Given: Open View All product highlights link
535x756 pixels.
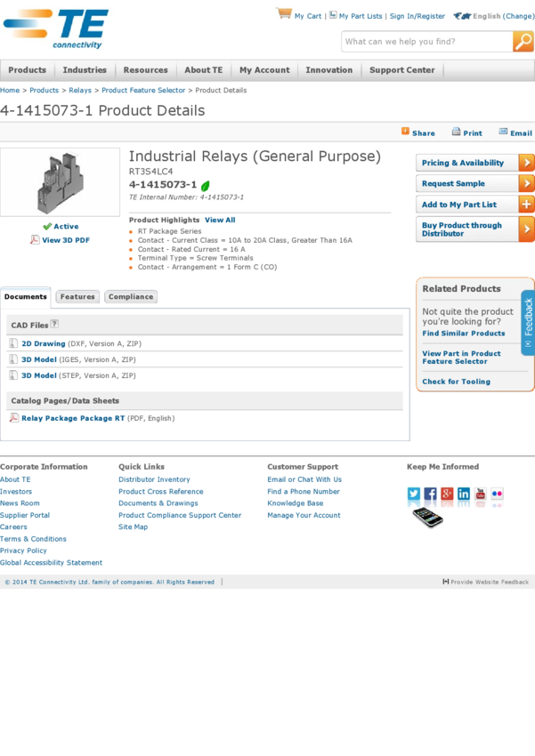Looking at the screenshot, I should 220,220.
